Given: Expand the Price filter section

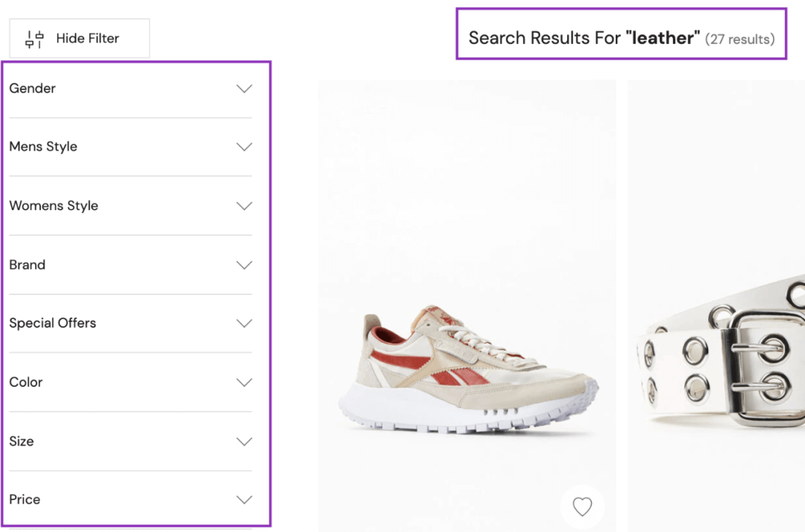Looking at the screenshot, I should [25, 499].
